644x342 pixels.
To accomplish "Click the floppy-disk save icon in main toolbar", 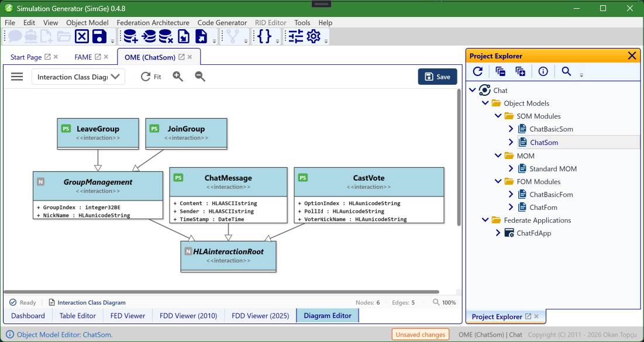I will (x=99, y=37).
